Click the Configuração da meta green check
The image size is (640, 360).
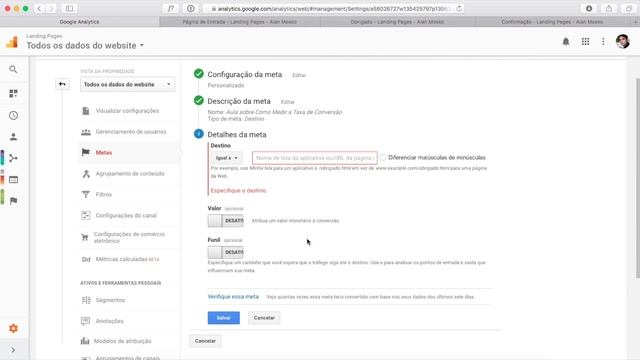[x=199, y=74]
